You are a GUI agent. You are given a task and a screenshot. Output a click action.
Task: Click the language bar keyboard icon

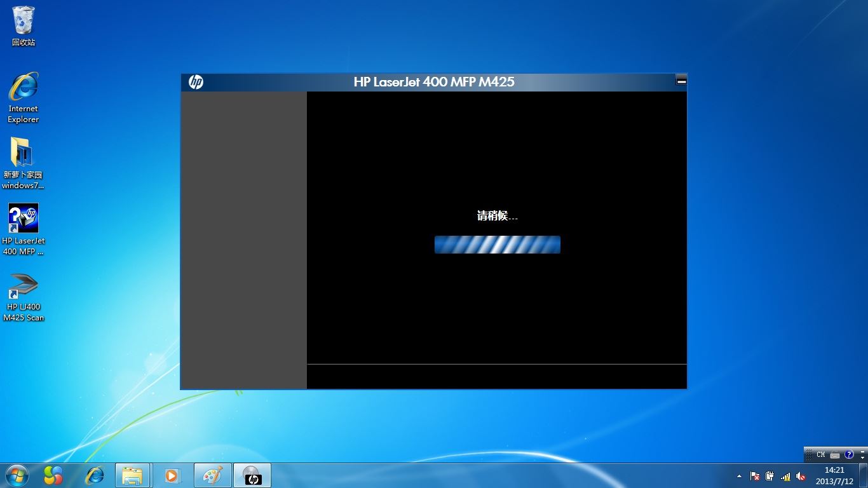835,454
